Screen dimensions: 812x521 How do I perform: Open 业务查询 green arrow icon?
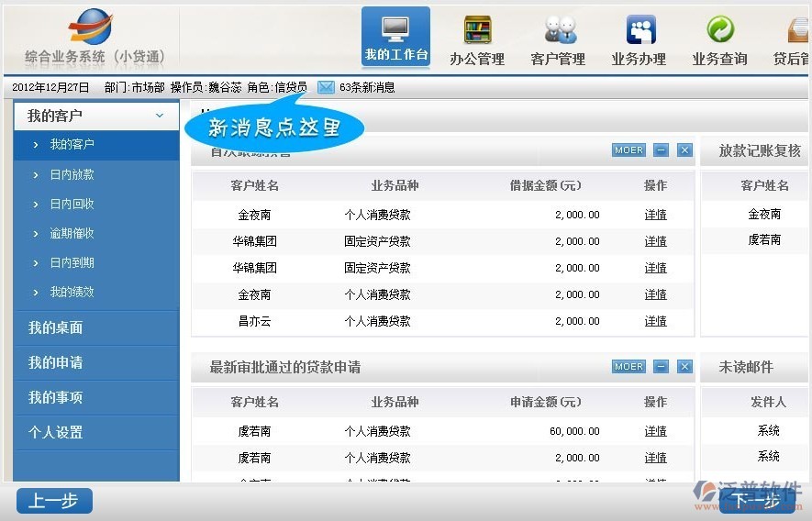pyautogui.click(x=720, y=29)
